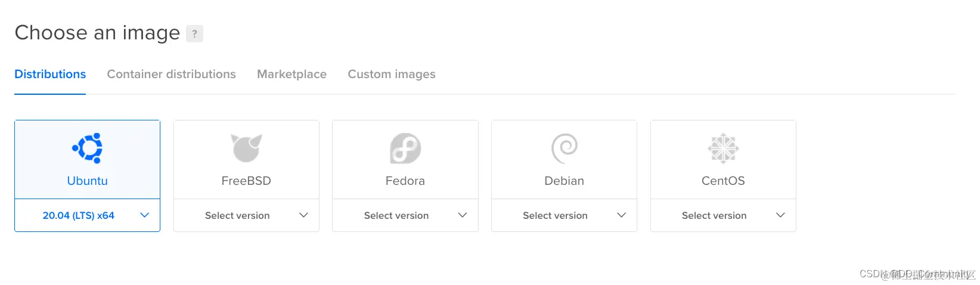
Task: Open Ubuntu 20.04 (LTS) x64 version dropdown
Action: (x=87, y=215)
